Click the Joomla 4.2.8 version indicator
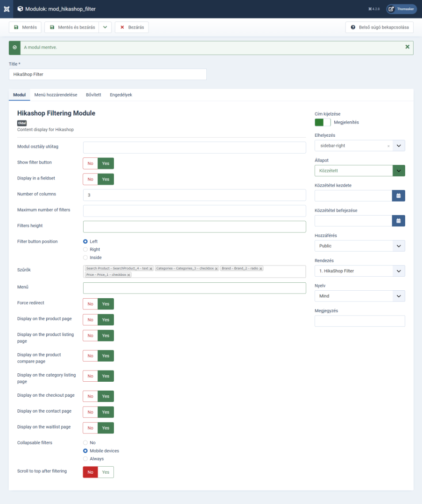422x504 pixels. pyautogui.click(x=374, y=9)
